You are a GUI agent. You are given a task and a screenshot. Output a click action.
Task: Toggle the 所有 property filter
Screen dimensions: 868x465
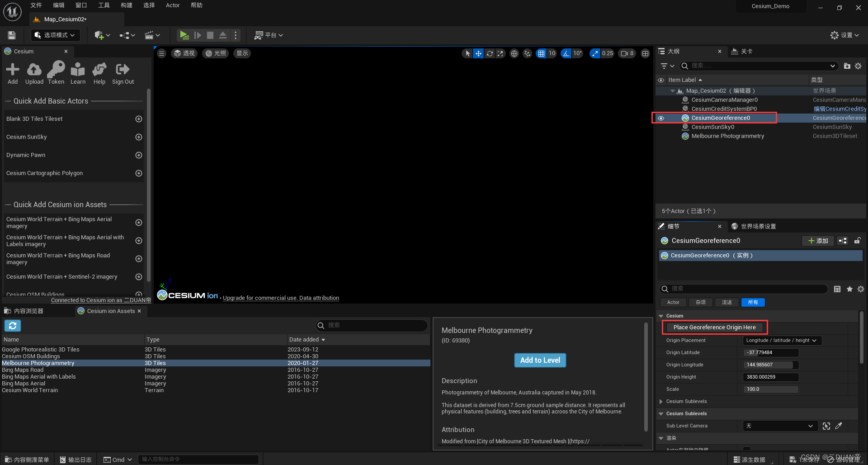coord(753,303)
